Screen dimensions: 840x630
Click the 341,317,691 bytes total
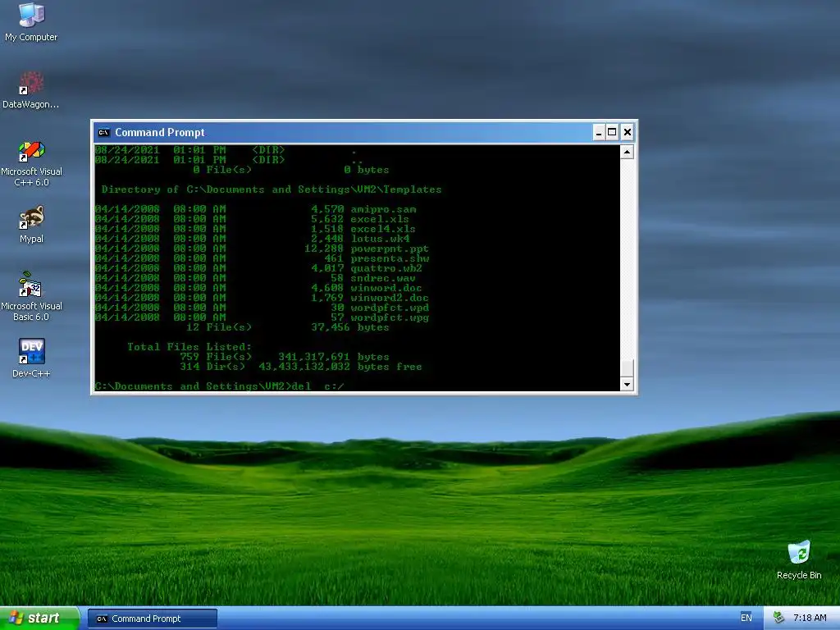(333, 357)
